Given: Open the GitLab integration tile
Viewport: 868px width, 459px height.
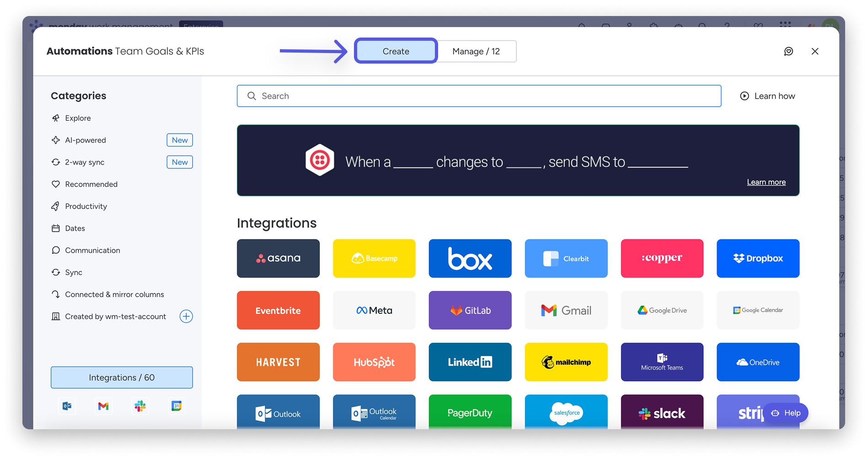Looking at the screenshot, I should (470, 310).
